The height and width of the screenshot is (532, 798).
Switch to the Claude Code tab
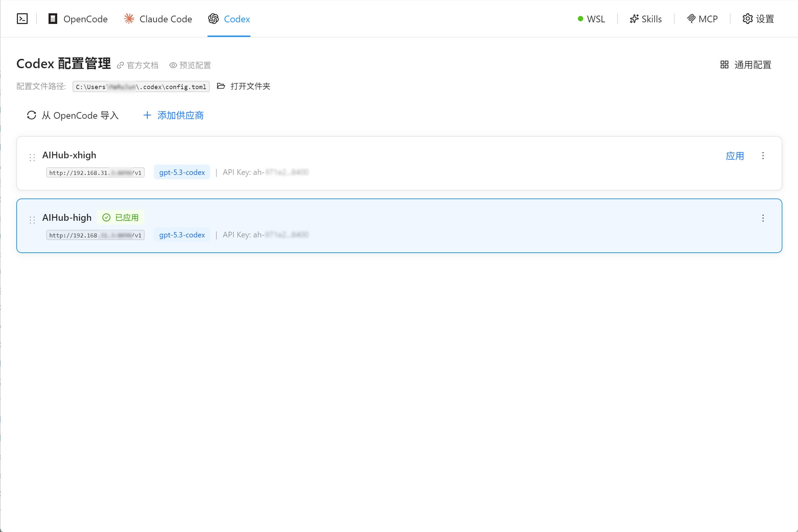pos(158,19)
